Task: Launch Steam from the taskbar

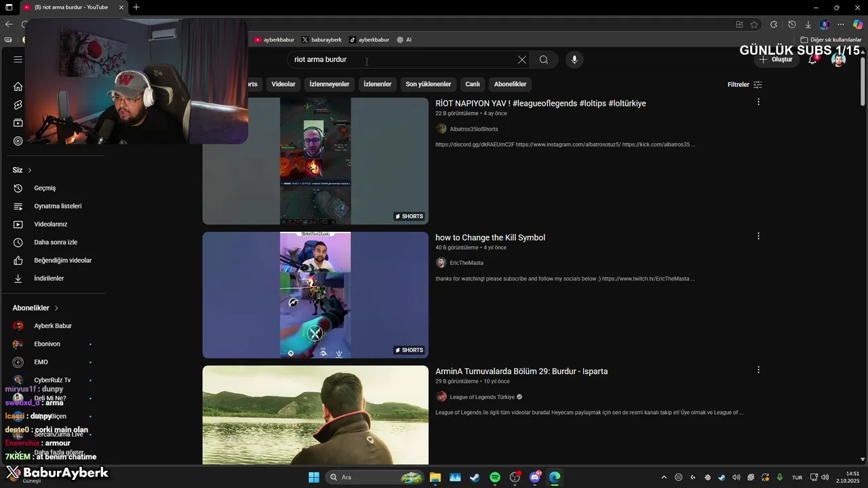Action: (x=475, y=477)
